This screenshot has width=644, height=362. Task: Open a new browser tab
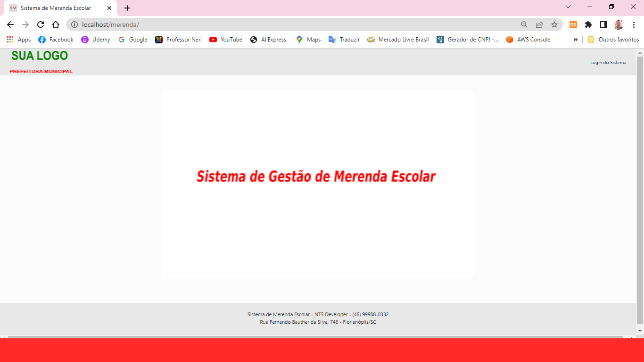pos(127,8)
